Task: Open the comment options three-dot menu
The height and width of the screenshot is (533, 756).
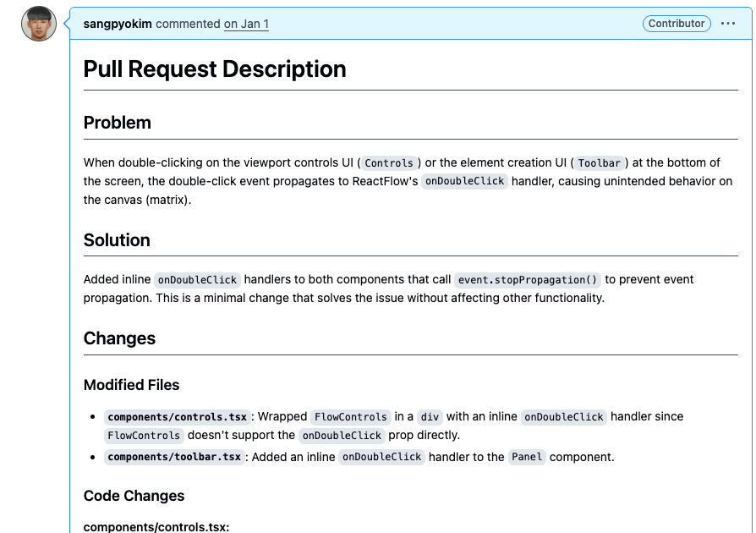Action: click(x=728, y=24)
